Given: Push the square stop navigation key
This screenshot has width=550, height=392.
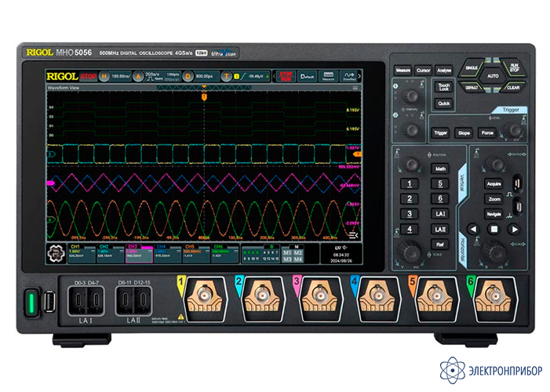Looking at the screenshot, I should click(494, 229).
